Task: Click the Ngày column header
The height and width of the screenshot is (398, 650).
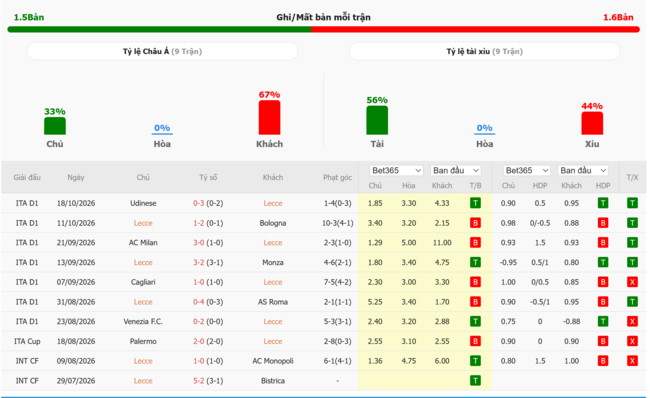Action: click(76, 177)
